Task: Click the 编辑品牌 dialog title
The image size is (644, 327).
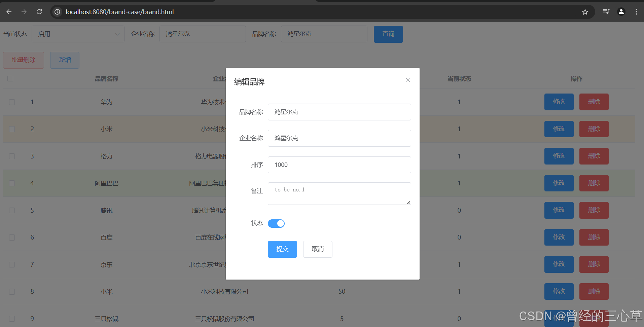Action: pos(249,82)
